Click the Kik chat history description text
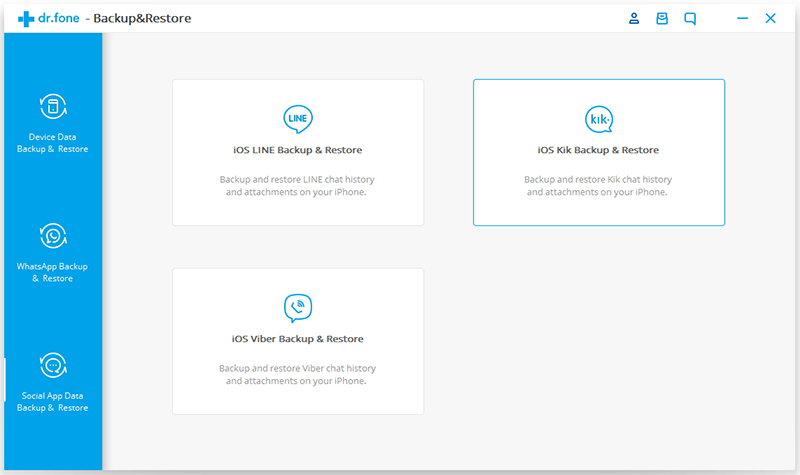800x475 pixels. (x=598, y=186)
